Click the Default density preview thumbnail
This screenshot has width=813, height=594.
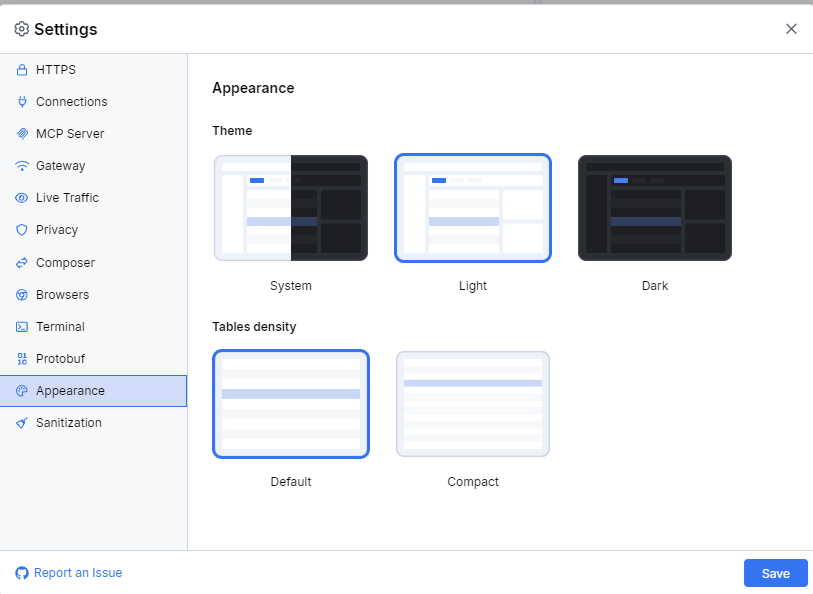point(290,404)
